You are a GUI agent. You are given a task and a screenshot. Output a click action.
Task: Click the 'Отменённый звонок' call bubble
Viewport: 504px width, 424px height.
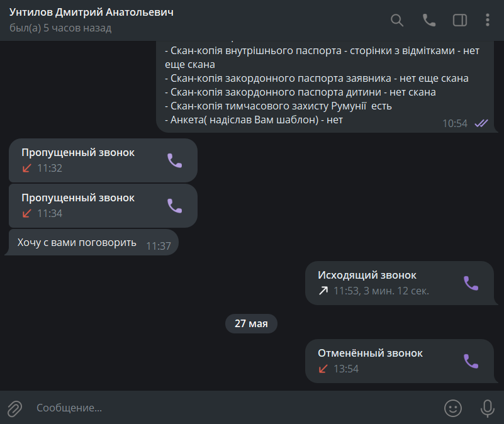coord(400,361)
